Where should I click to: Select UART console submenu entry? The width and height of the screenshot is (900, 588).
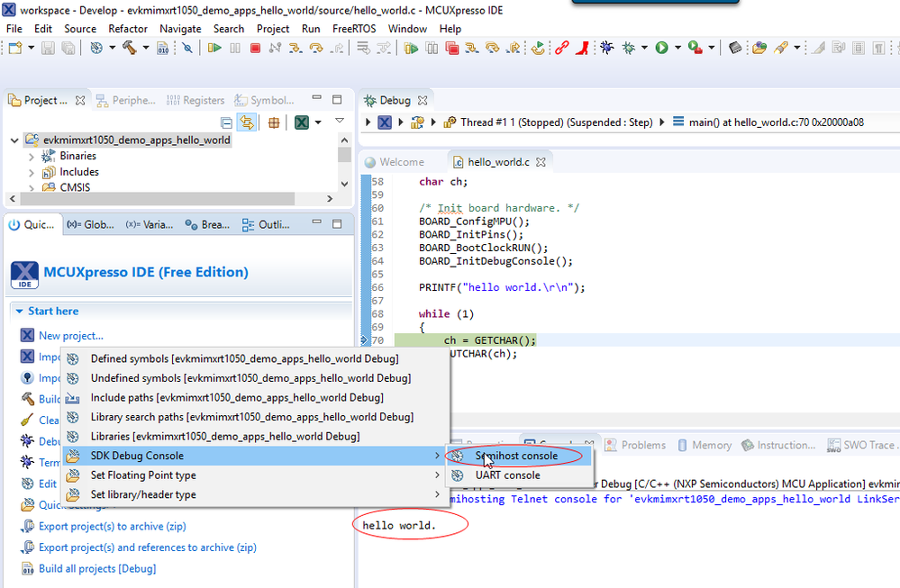(519, 475)
